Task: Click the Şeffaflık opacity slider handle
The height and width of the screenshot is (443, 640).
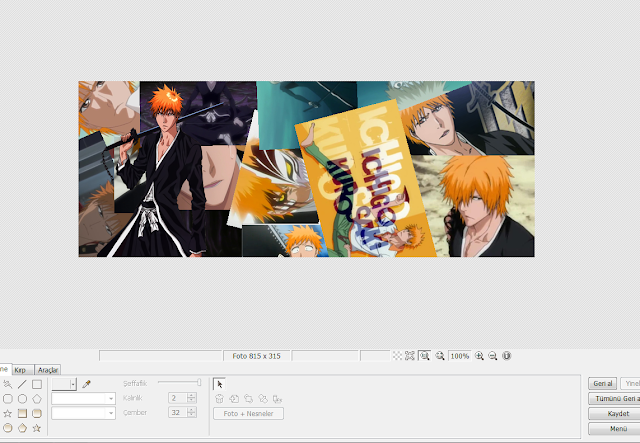Action: pos(199,382)
